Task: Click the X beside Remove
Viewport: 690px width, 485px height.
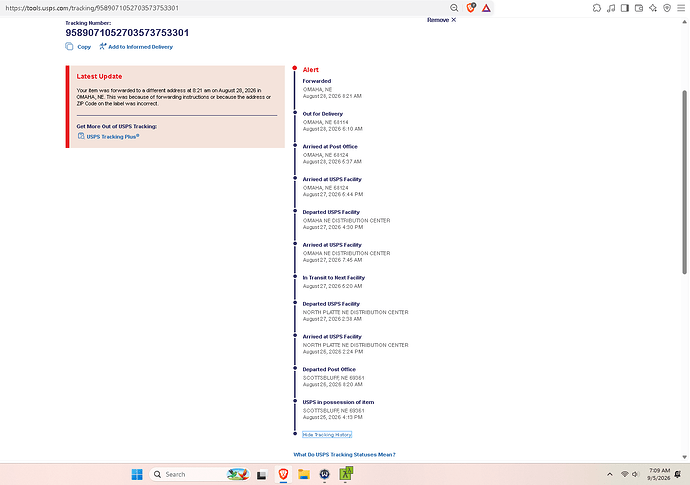Action: (x=454, y=20)
